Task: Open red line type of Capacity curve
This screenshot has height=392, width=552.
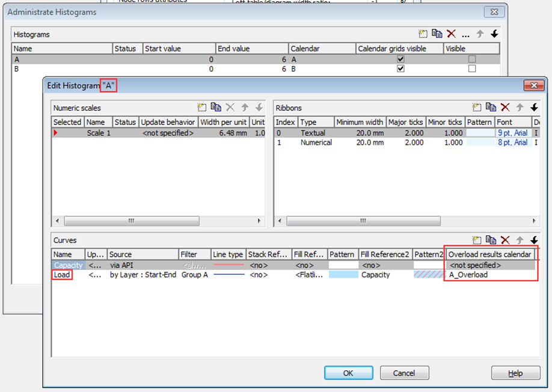Action: pyautogui.click(x=229, y=265)
